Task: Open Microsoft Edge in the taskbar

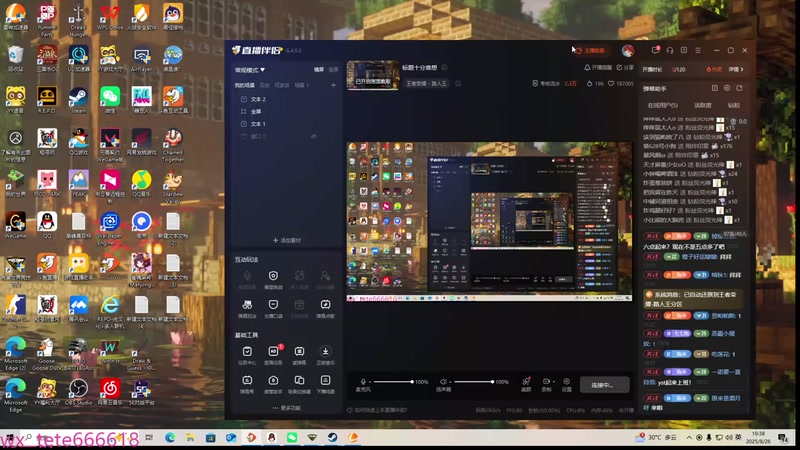Action: 170,437
